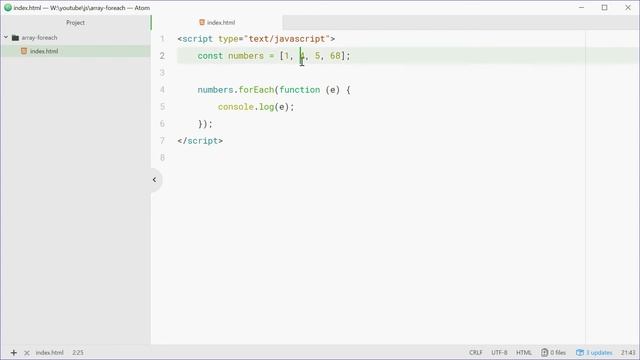This screenshot has width=640, height=360.
Task: Click the plus icon in status bar
Action: click(13, 353)
